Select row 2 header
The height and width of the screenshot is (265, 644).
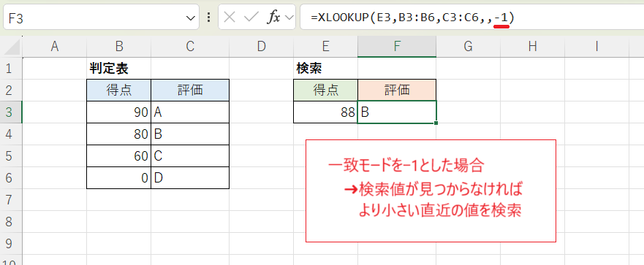12,90
